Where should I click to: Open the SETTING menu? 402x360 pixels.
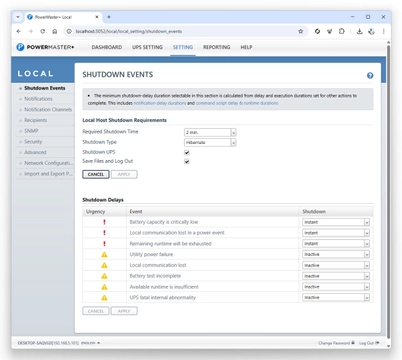click(183, 47)
